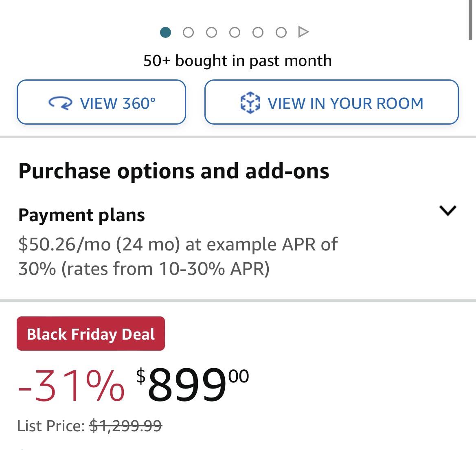Expand Purchase options and add-ons details

click(448, 211)
